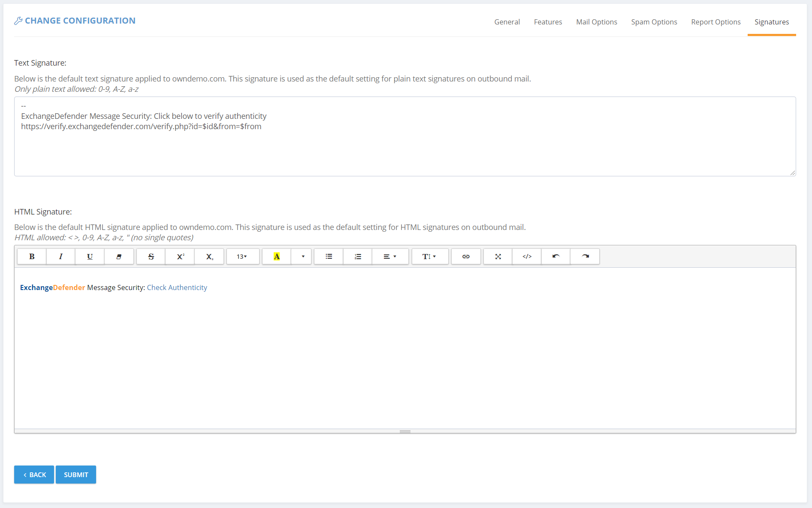
Task: Click the verify URL line in text signature
Action: pos(141,127)
